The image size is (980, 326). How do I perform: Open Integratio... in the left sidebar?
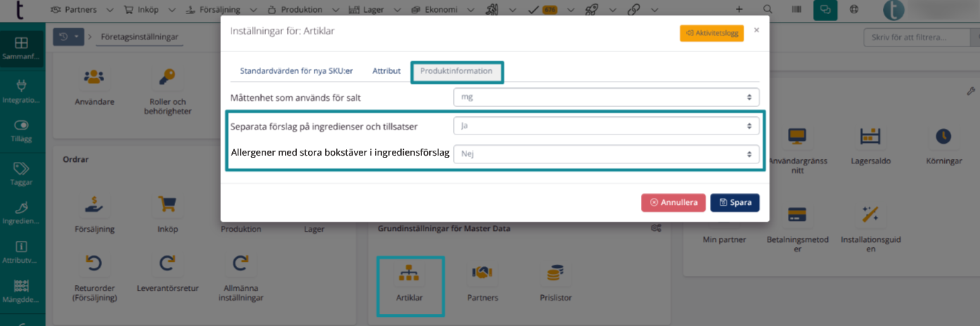(x=22, y=92)
